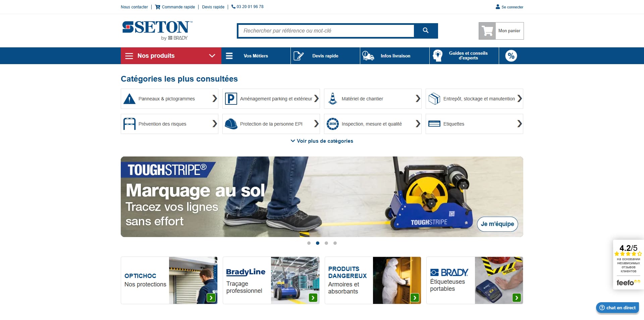Click the warning triangle Panneaux icon
This screenshot has height=320, width=644.
[129, 99]
